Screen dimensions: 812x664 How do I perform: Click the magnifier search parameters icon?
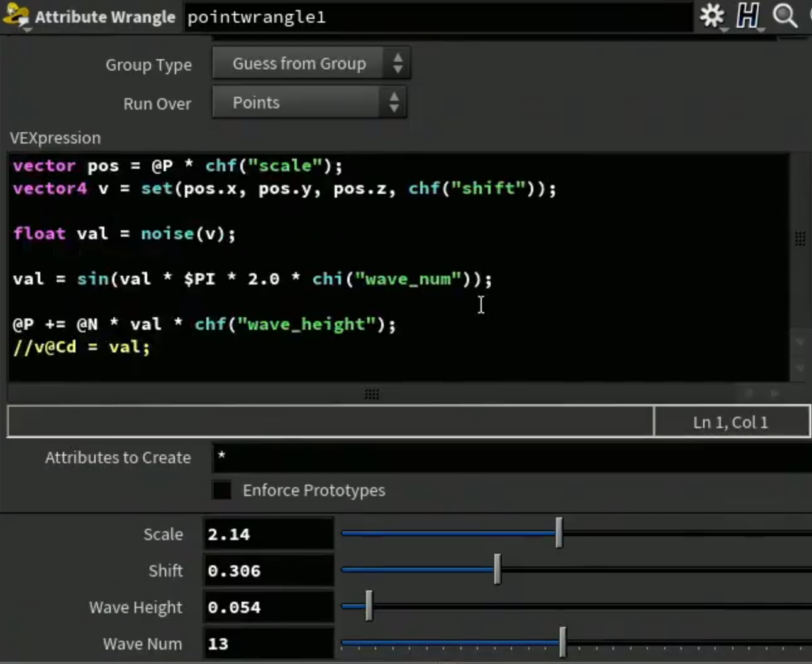785,16
